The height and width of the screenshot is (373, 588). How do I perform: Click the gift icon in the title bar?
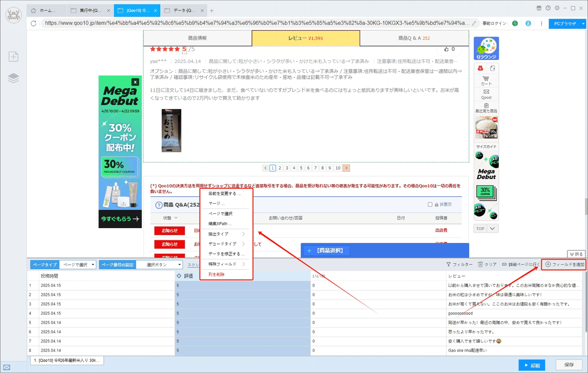[539, 8]
